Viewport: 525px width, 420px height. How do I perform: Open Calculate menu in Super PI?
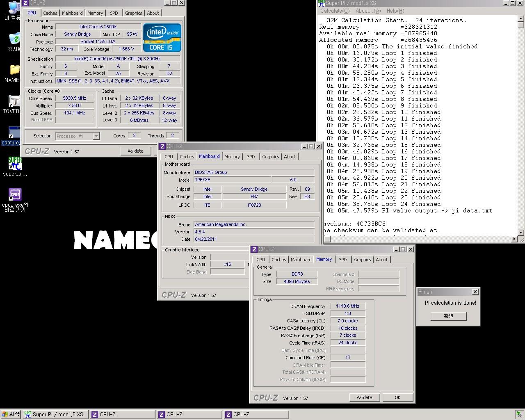pos(335,11)
